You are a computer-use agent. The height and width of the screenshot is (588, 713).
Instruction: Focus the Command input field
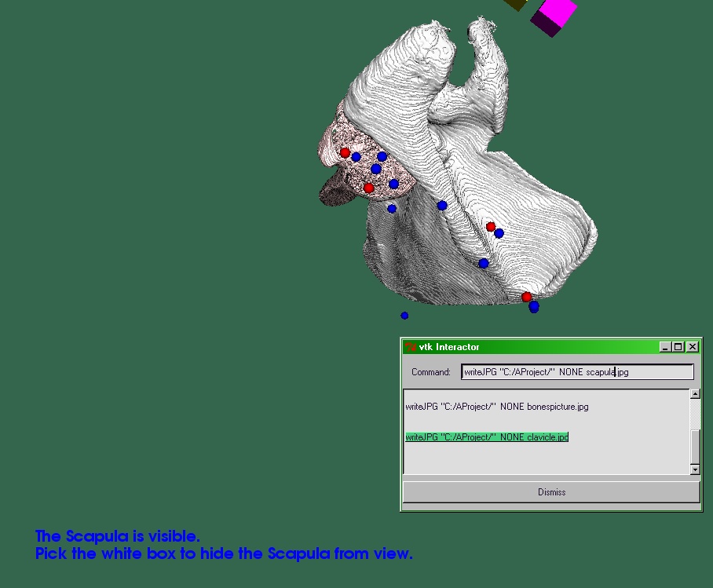point(577,372)
